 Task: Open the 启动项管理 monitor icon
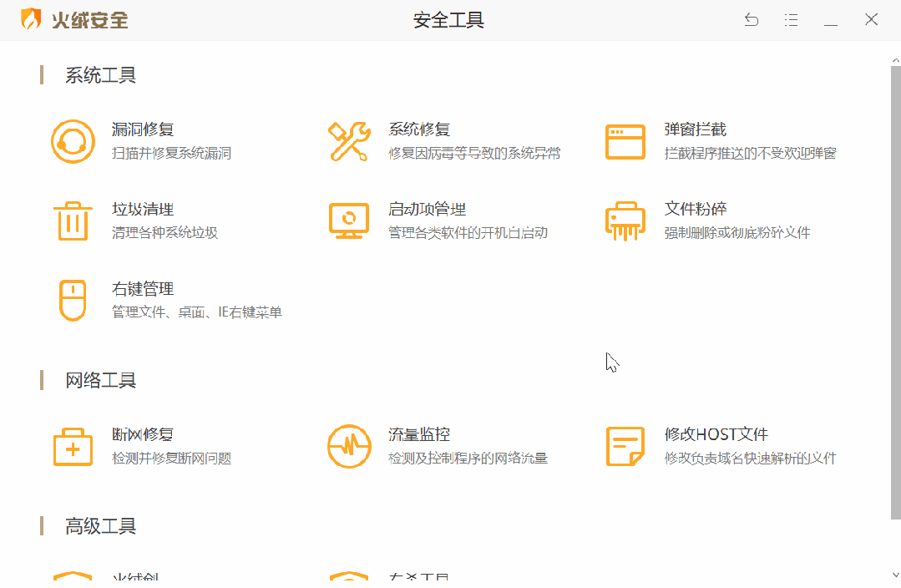349,220
